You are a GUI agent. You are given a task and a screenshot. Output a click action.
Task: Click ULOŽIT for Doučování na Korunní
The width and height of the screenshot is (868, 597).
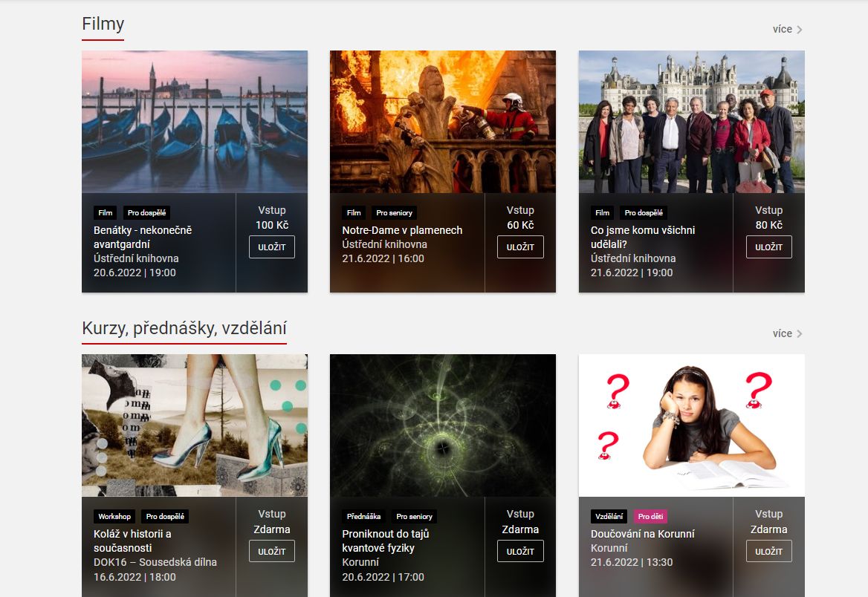[x=769, y=552]
